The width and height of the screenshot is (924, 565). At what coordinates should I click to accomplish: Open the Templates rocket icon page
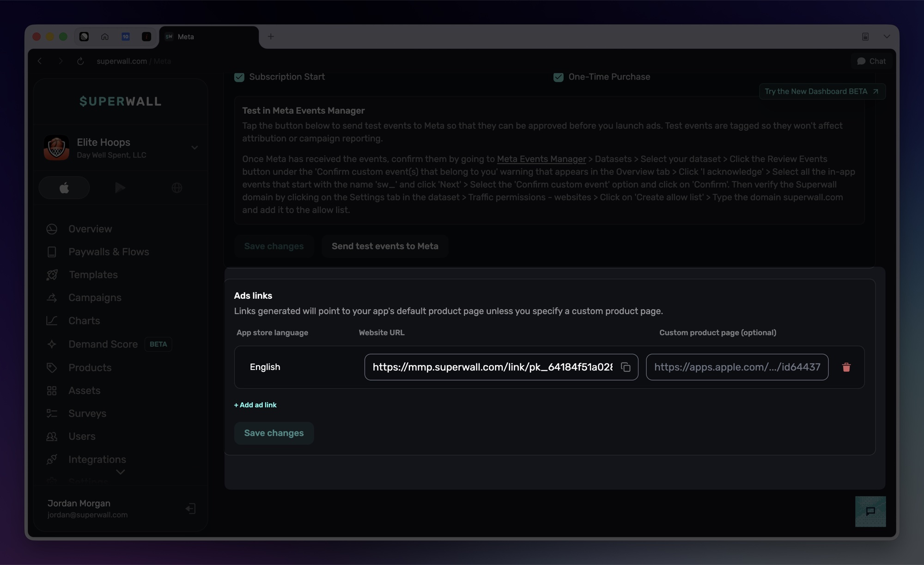click(x=52, y=275)
